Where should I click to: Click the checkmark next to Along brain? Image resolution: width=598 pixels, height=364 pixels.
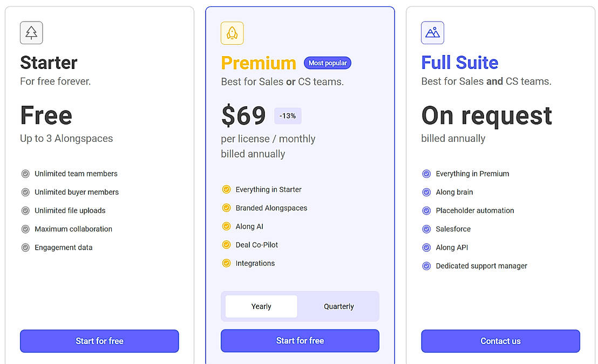[x=426, y=192]
